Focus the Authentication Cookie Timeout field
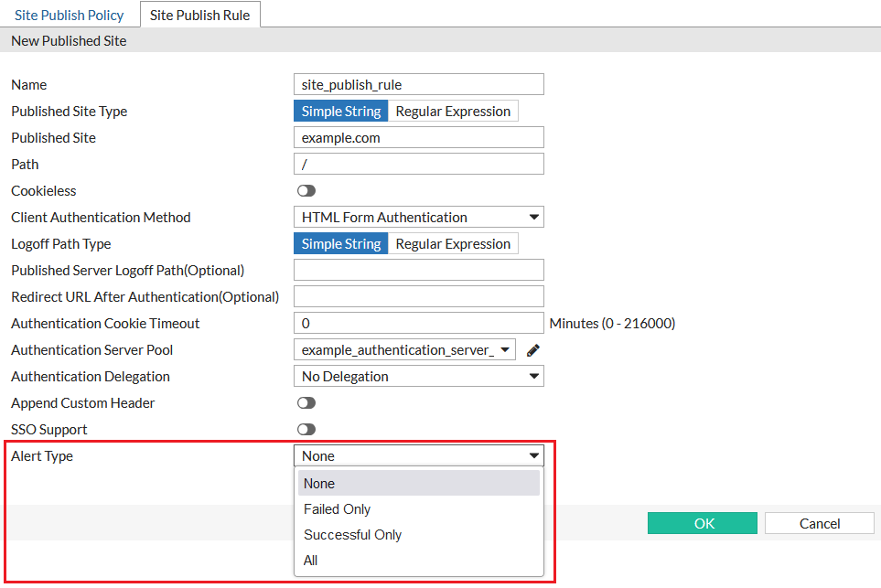Image resolution: width=881 pixels, height=588 pixels. (x=418, y=324)
